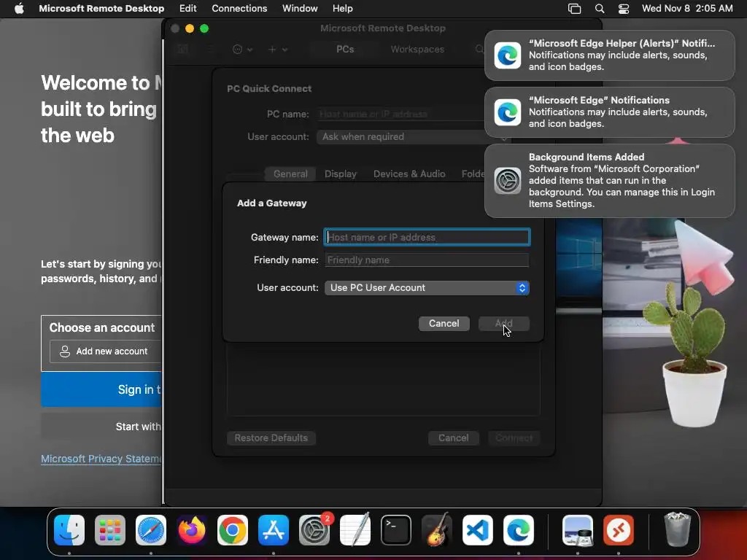This screenshot has width=747, height=560.
Task: Cancel the PC Quick Connect sheet
Action: point(454,437)
